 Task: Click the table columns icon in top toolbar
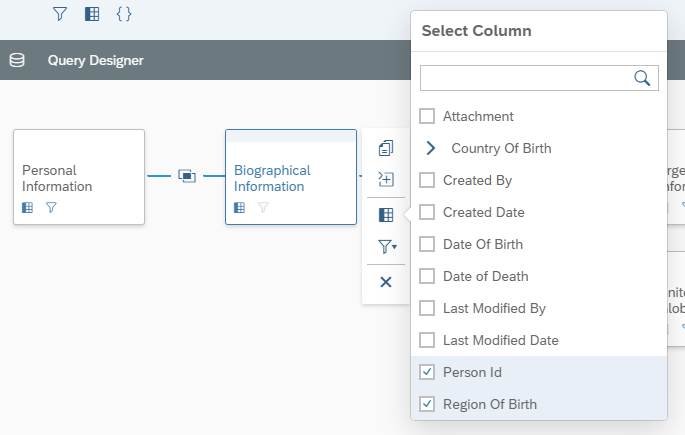[x=92, y=14]
